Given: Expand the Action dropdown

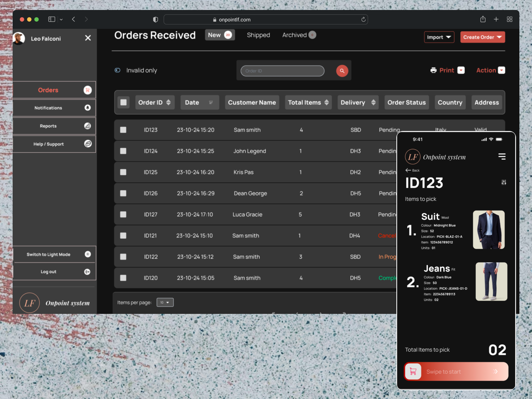Looking at the screenshot, I should 490,70.
